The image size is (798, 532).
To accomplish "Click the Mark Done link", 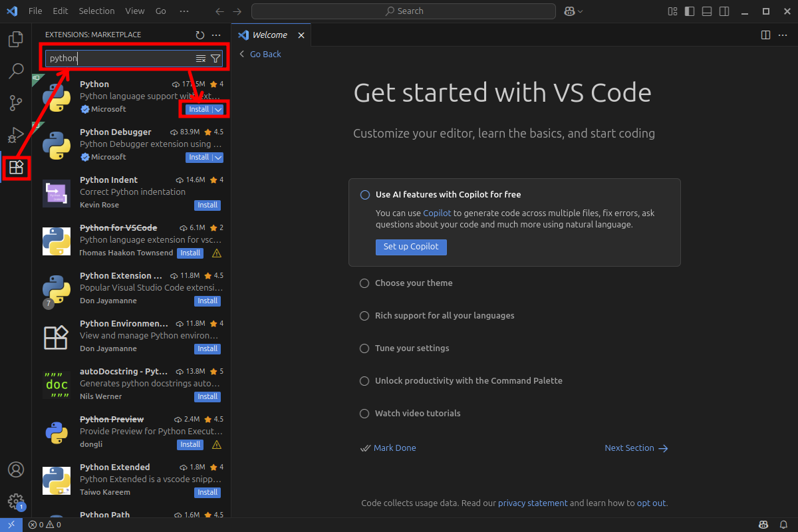I will click(x=388, y=448).
